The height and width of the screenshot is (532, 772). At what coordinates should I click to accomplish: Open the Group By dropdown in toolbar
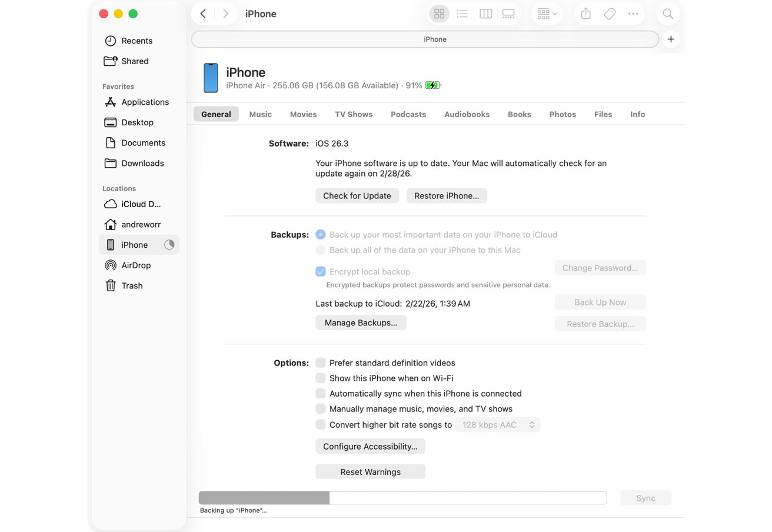547,14
